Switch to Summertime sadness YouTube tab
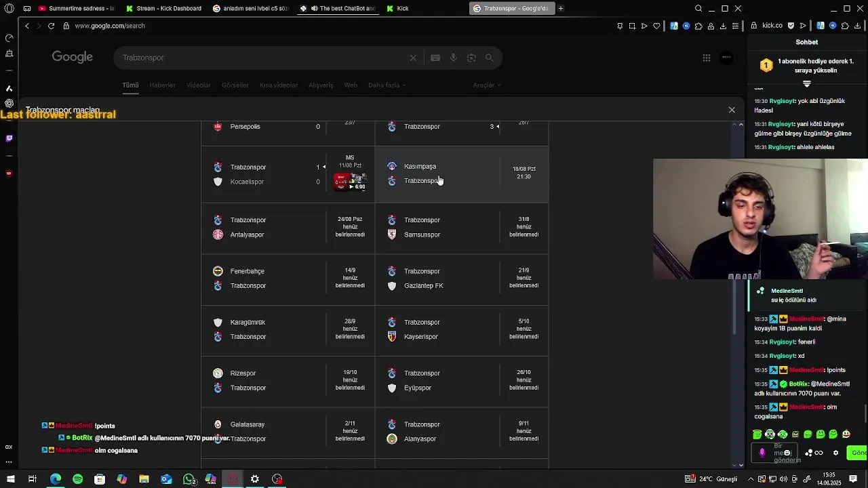868x488 pixels. tap(76, 9)
